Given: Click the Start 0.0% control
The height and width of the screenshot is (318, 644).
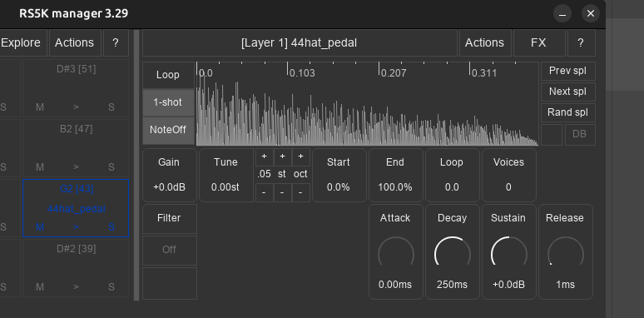Looking at the screenshot, I should pyautogui.click(x=339, y=175).
